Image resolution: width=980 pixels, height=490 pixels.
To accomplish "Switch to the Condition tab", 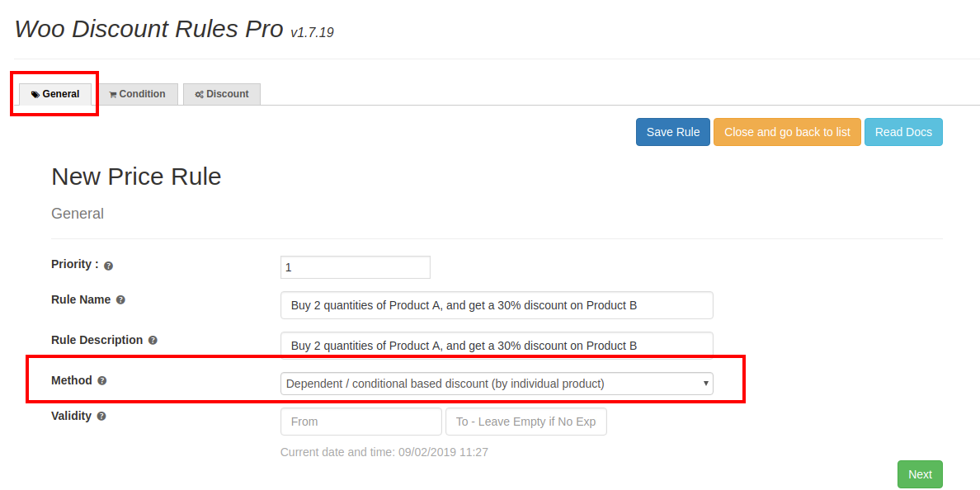I will pyautogui.click(x=138, y=93).
